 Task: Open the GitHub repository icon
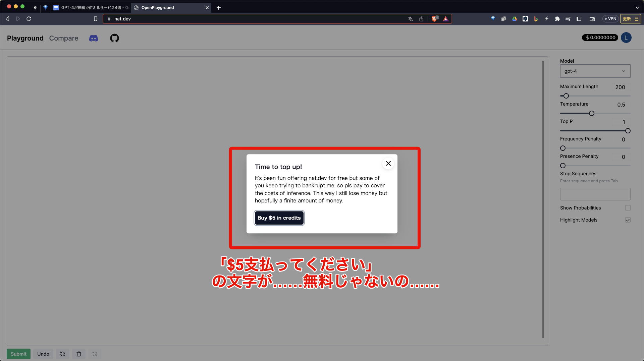click(x=114, y=38)
